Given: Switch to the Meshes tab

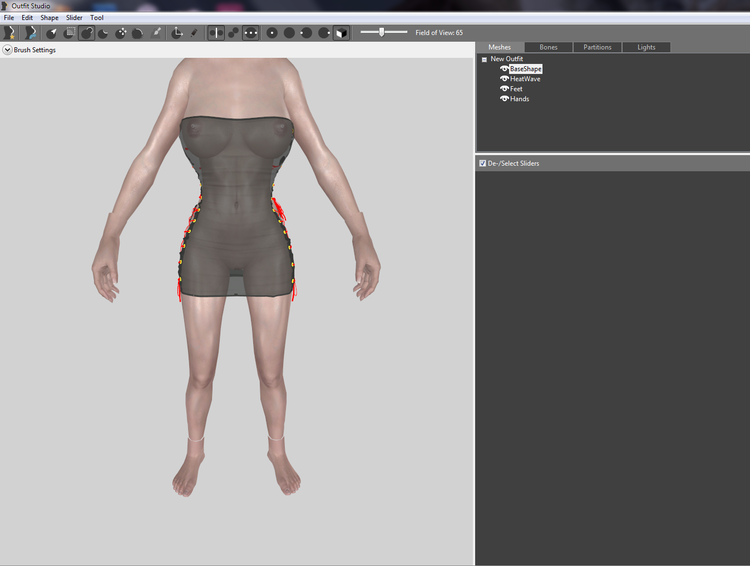Looking at the screenshot, I should (499, 47).
